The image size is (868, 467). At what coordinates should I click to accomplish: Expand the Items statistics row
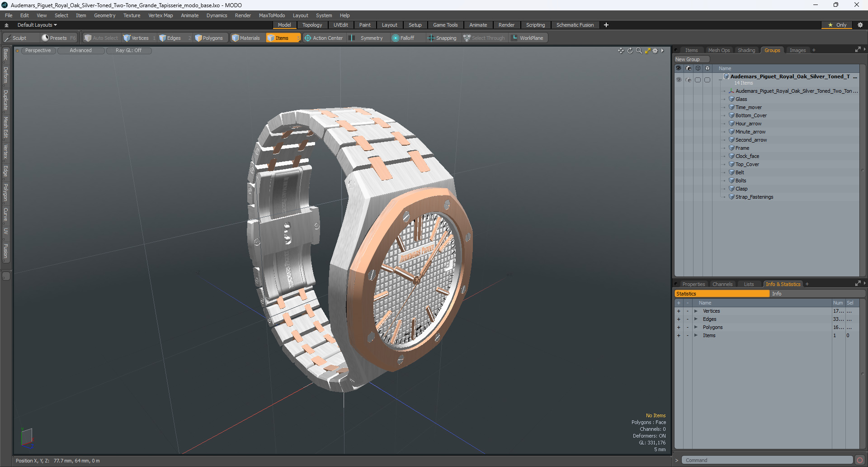(696, 335)
